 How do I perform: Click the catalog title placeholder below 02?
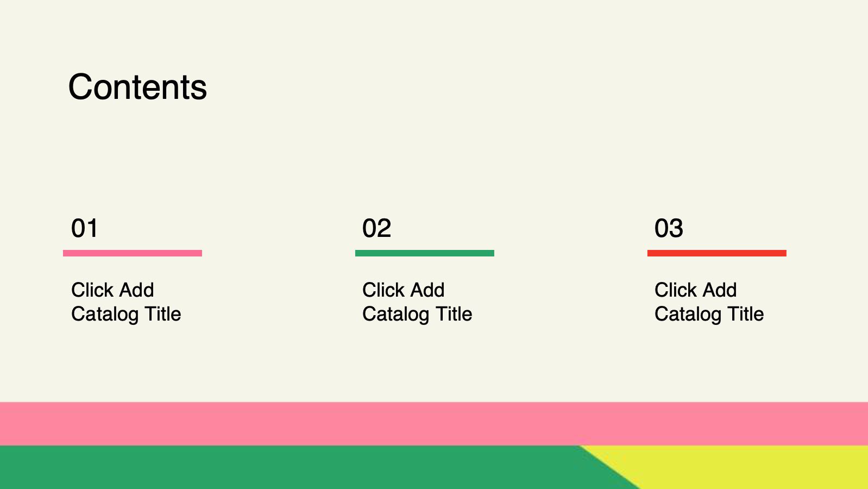[x=417, y=302]
